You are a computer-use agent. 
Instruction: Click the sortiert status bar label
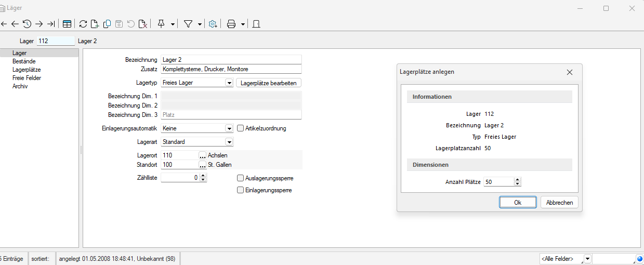tap(40, 259)
